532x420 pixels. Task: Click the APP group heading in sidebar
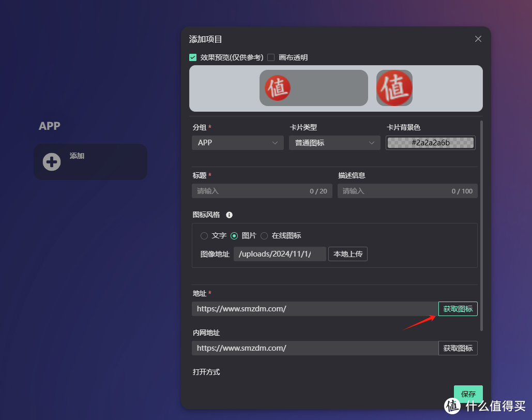(49, 126)
